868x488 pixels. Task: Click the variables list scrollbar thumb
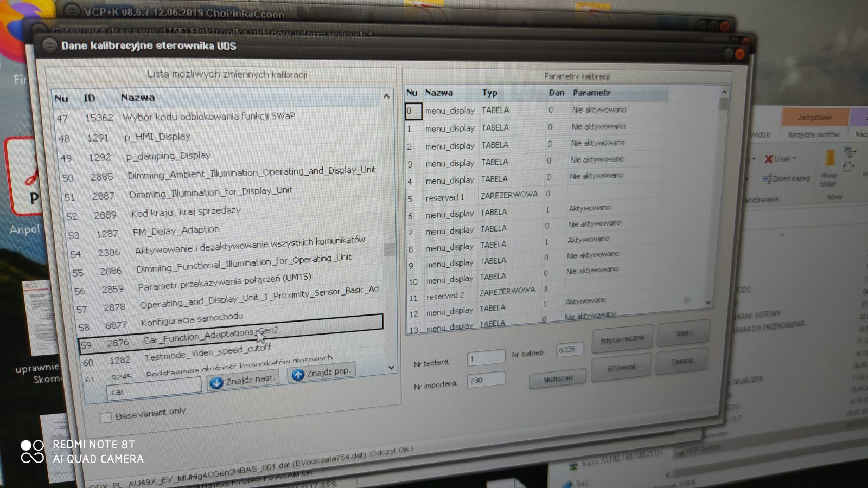pyautogui.click(x=388, y=249)
